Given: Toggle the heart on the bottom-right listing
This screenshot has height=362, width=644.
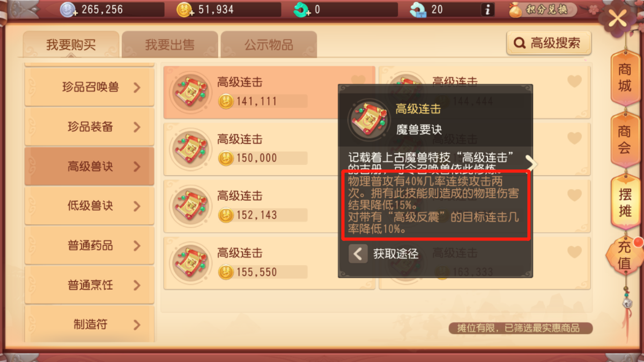Looking at the screenshot, I should (x=574, y=252).
